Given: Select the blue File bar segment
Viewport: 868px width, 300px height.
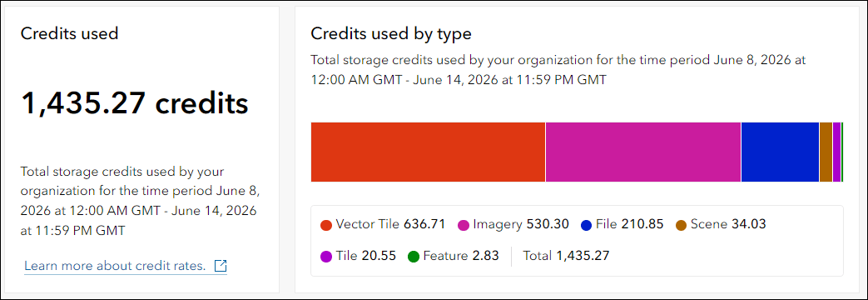Looking at the screenshot, I should pyautogui.click(x=780, y=152).
